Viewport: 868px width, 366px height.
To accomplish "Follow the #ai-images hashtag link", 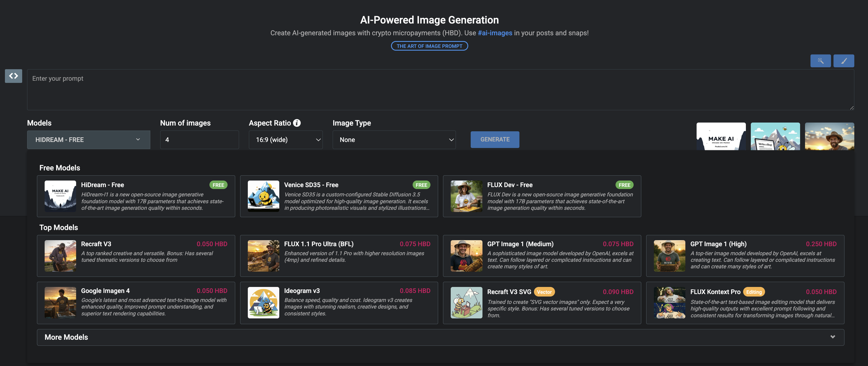I will [495, 33].
